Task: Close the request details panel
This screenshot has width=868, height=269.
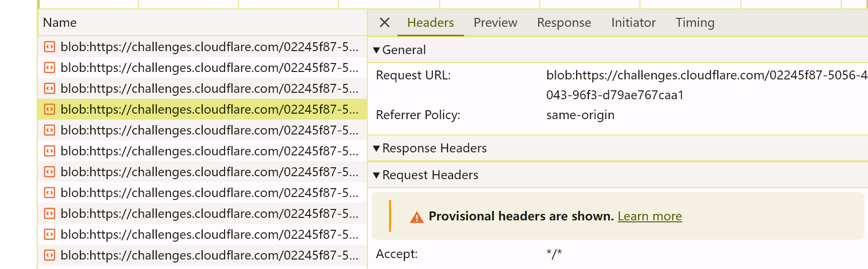Action: pyautogui.click(x=384, y=22)
